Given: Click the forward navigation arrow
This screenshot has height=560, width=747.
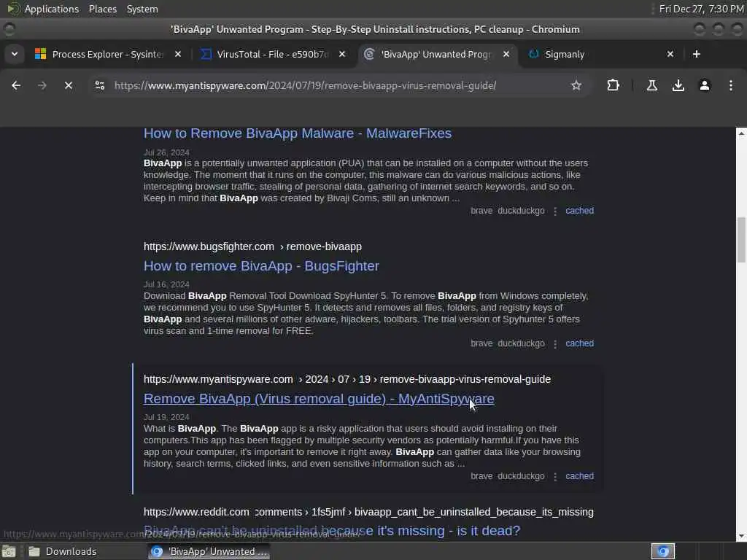Looking at the screenshot, I should pyautogui.click(x=42, y=86).
